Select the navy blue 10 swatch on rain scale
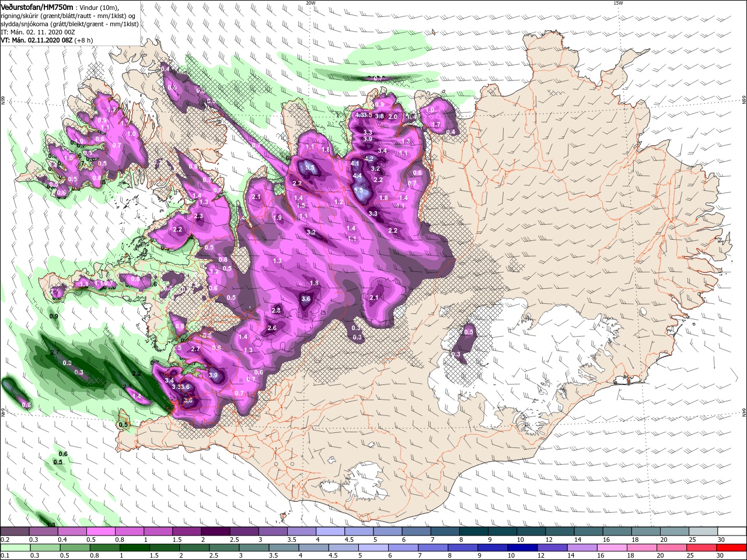The height and width of the screenshot is (560, 747). [x=522, y=548]
